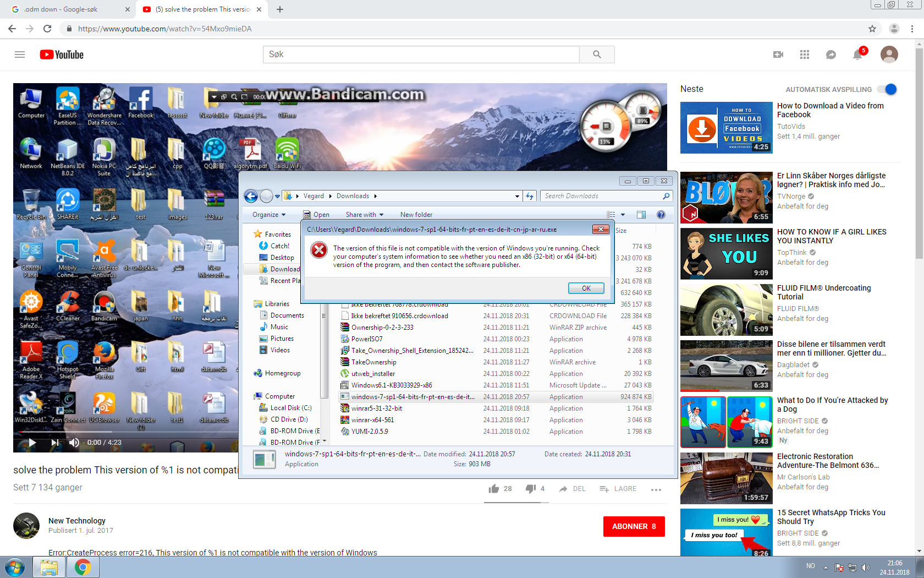Click the YouTube page vertical scrollbar
This screenshot has width=924, height=578.
[x=919, y=154]
